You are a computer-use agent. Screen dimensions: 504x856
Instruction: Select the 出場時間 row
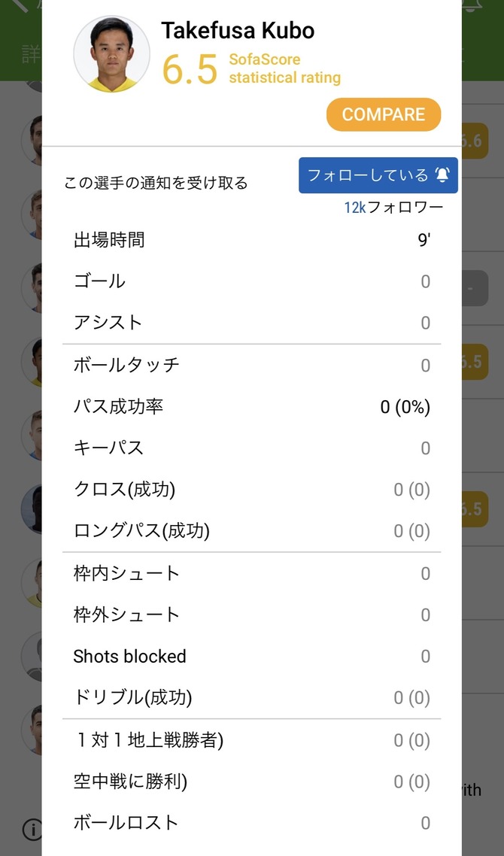coord(252,240)
